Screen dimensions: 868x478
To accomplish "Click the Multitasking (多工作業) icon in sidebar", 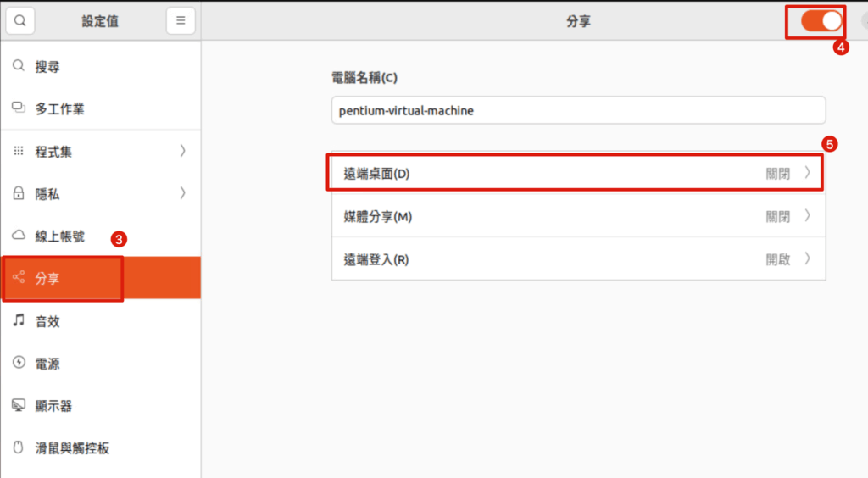I will pos(19,108).
